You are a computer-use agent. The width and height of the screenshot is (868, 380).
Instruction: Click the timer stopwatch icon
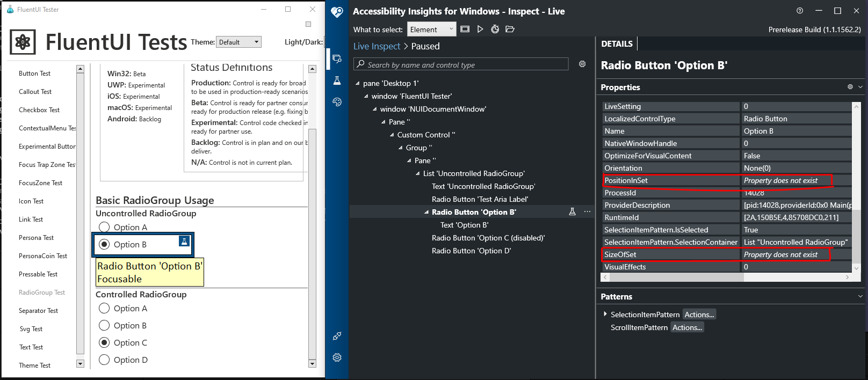495,29
